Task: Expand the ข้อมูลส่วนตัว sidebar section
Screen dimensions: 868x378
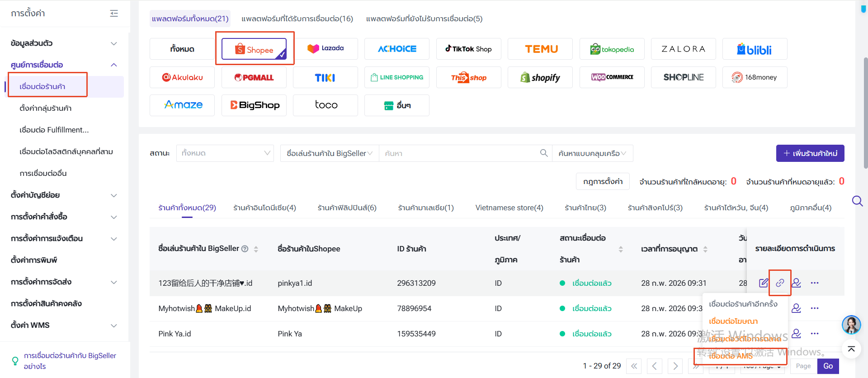Action: click(x=114, y=43)
